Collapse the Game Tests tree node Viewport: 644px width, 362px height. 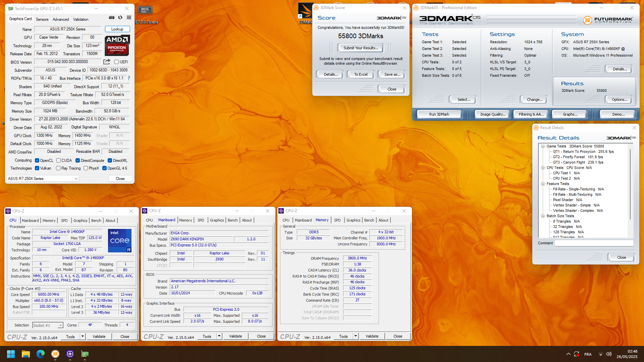(x=543, y=146)
